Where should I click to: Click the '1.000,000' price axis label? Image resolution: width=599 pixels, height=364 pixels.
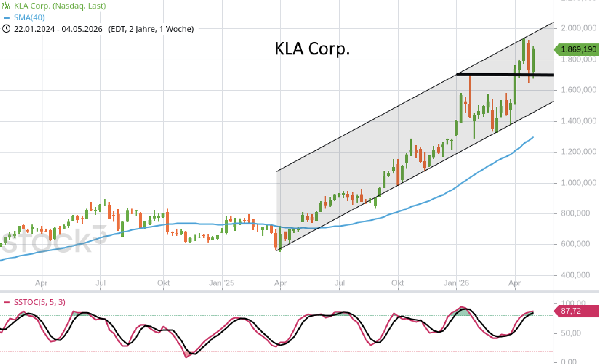(x=579, y=183)
